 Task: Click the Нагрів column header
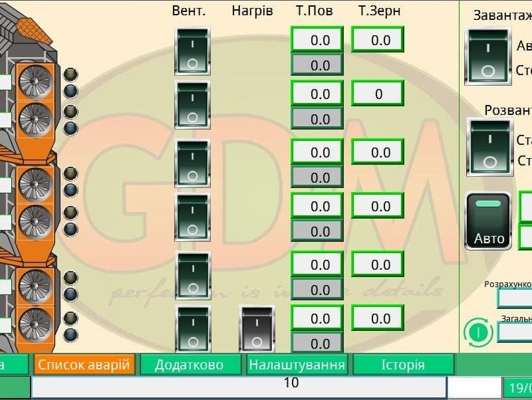click(253, 11)
